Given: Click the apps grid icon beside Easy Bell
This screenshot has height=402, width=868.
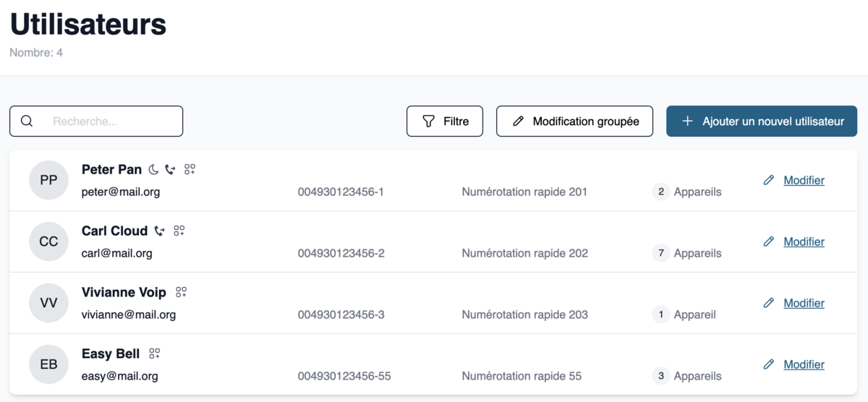Looking at the screenshot, I should coord(154,354).
